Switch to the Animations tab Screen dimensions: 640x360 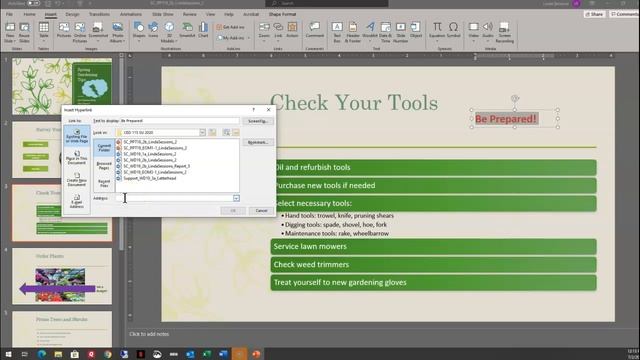coord(131,14)
